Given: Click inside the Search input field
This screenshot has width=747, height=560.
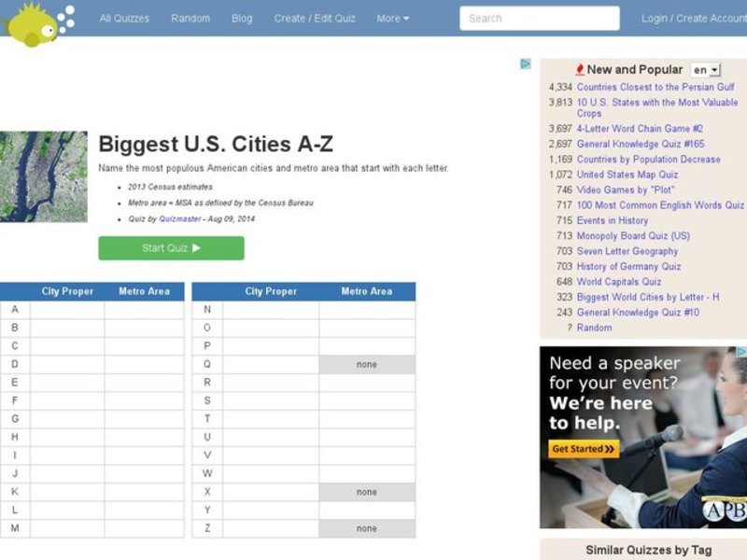Looking at the screenshot, I should click(542, 18).
